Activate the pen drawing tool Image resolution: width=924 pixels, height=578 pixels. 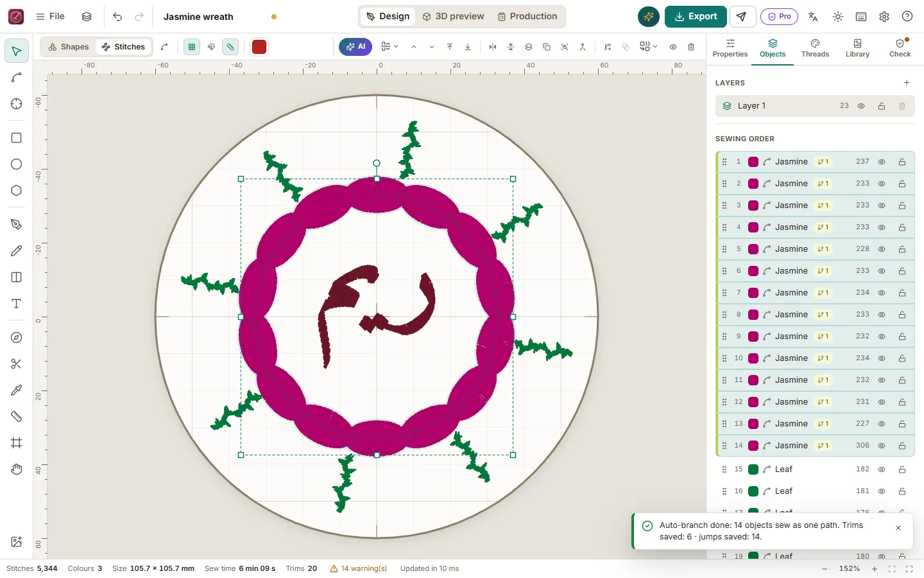[x=17, y=225]
